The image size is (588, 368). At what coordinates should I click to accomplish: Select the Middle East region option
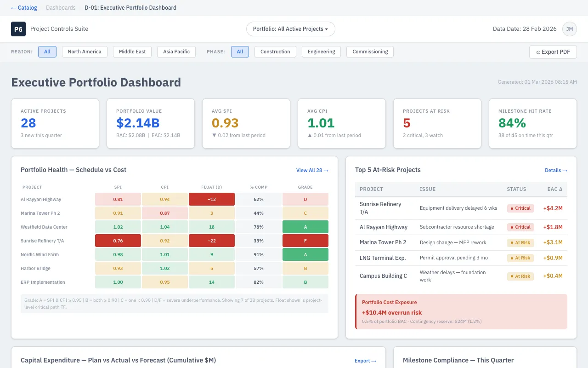132,52
